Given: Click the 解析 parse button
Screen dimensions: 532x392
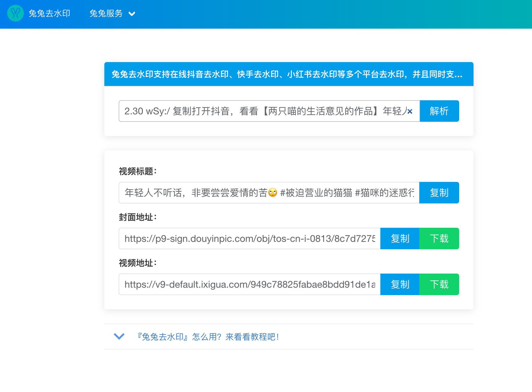Looking at the screenshot, I should click(x=439, y=111).
